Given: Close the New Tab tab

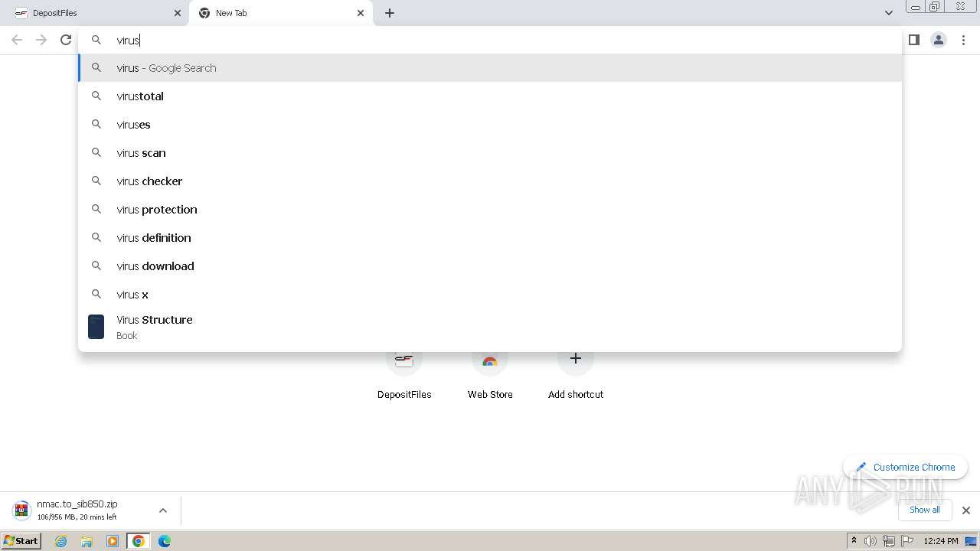Looking at the screenshot, I should (x=361, y=13).
